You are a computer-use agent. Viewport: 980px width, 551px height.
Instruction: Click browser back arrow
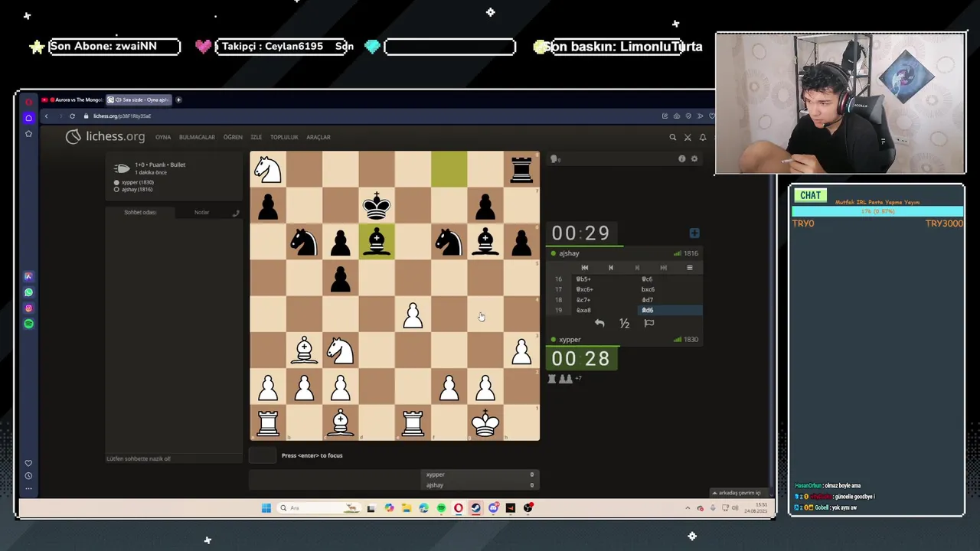pyautogui.click(x=46, y=116)
